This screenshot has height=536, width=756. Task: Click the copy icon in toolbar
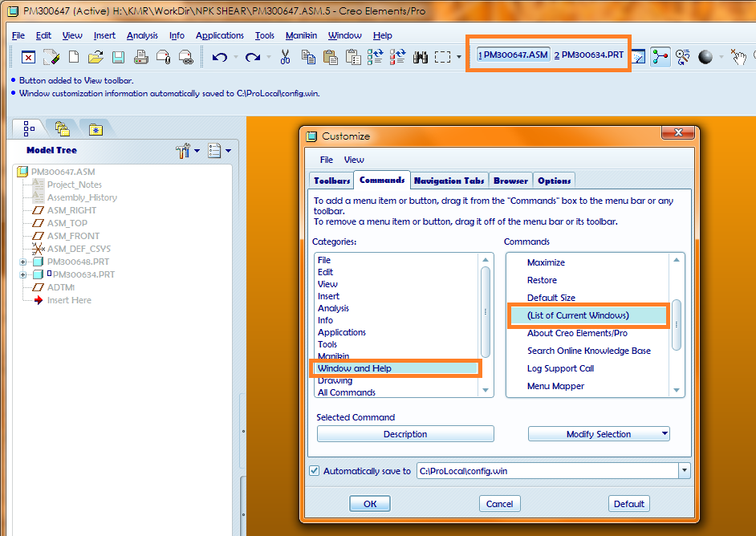click(x=308, y=57)
